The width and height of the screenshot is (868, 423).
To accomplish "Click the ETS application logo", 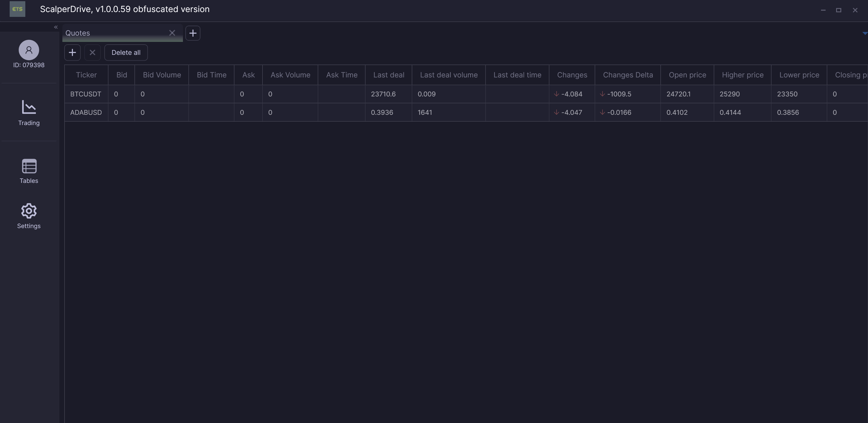I will click(x=17, y=9).
